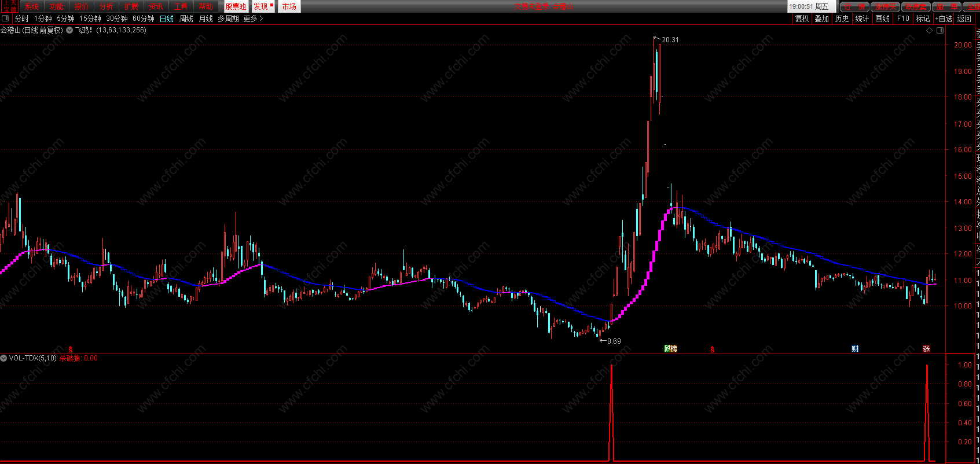Open the 分析 menu
This screenshot has height=464, width=980.
pos(107,6)
